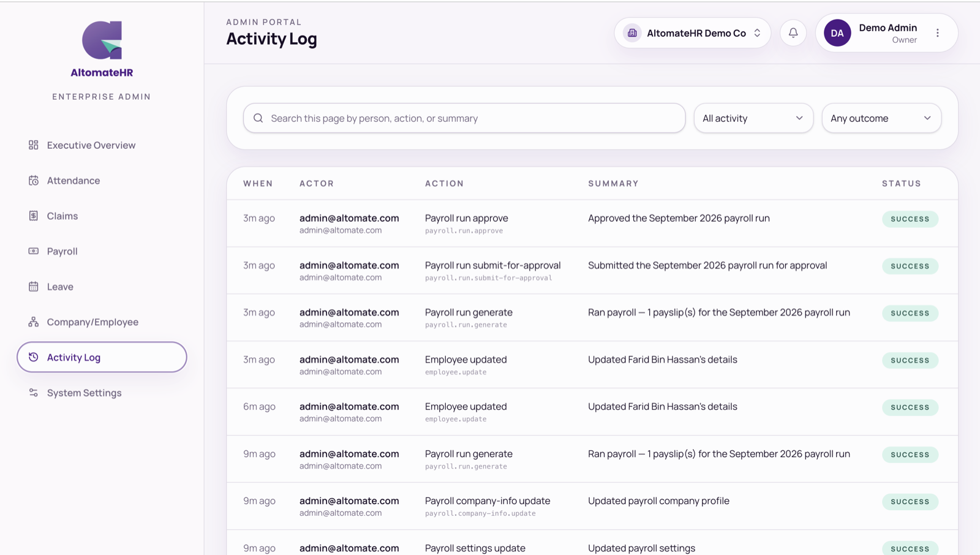The height and width of the screenshot is (555, 980).
Task: Navigate to Payroll
Action: coord(62,251)
